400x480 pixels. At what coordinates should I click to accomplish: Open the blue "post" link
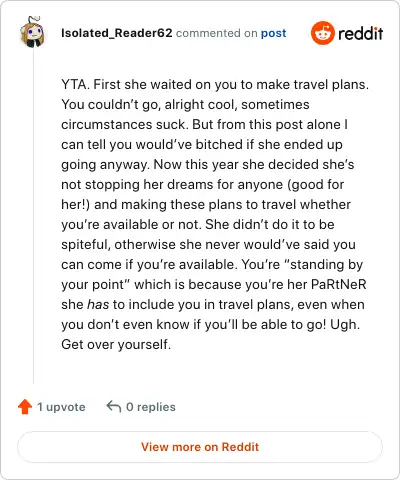point(273,33)
